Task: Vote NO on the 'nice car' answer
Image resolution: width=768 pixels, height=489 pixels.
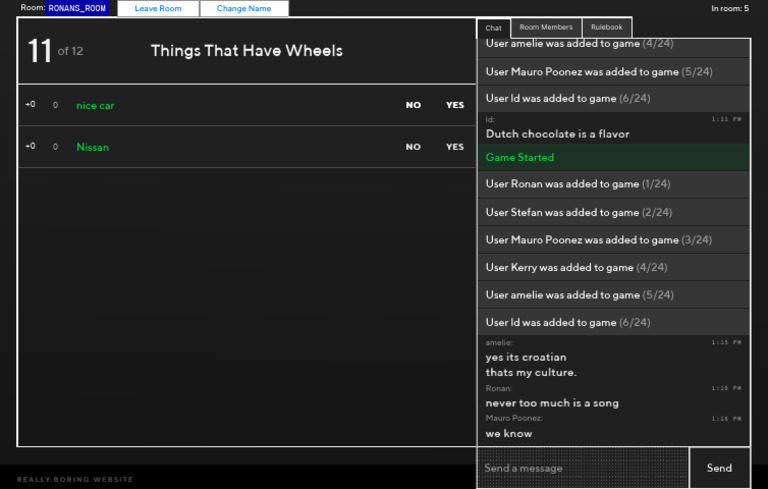Action: (x=413, y=105)
